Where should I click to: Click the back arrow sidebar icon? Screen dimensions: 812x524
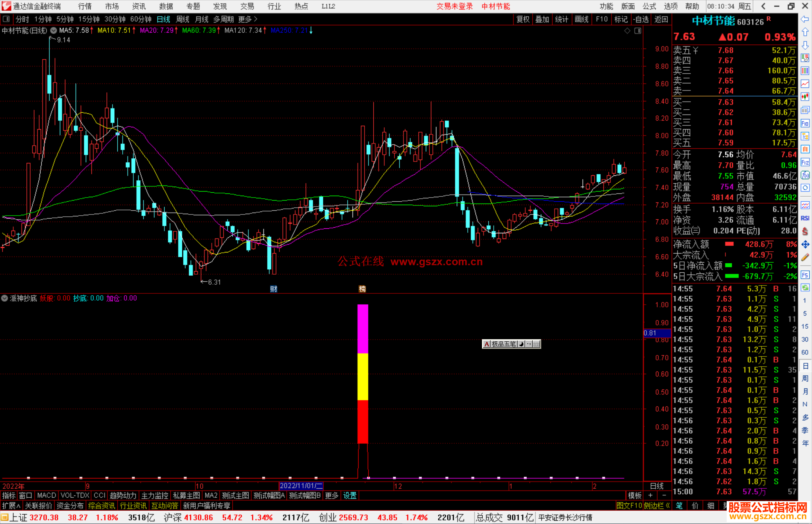805,19
